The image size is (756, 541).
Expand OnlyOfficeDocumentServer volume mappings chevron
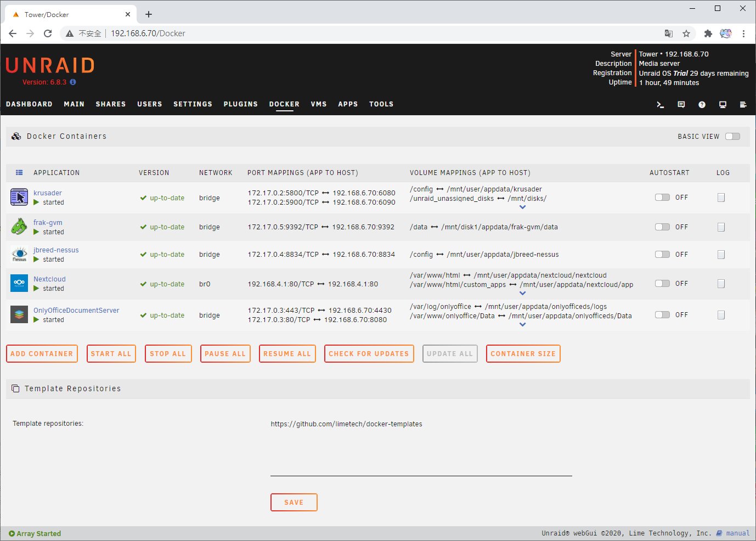click(522, 325)
